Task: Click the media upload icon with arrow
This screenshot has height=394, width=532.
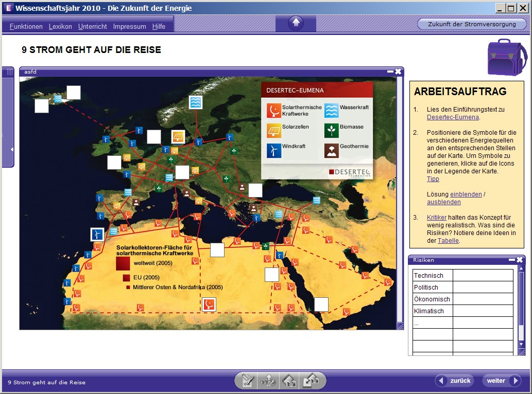Action: pyautogui.click(x=268, y=381)
